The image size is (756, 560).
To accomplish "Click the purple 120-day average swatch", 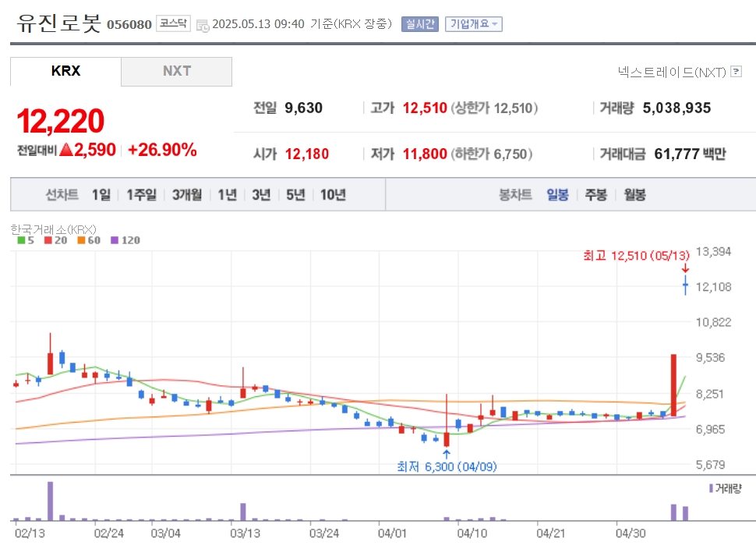I will click(115, 240).
